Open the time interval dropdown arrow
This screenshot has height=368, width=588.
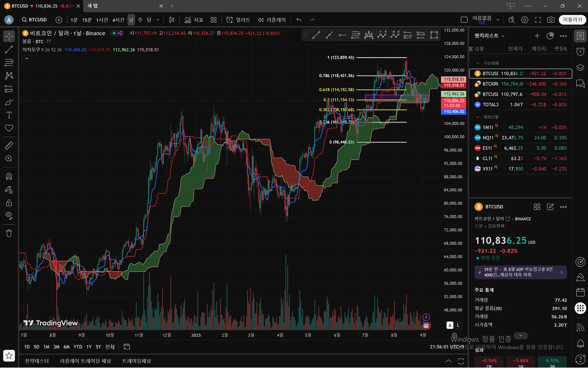[158, 20]
